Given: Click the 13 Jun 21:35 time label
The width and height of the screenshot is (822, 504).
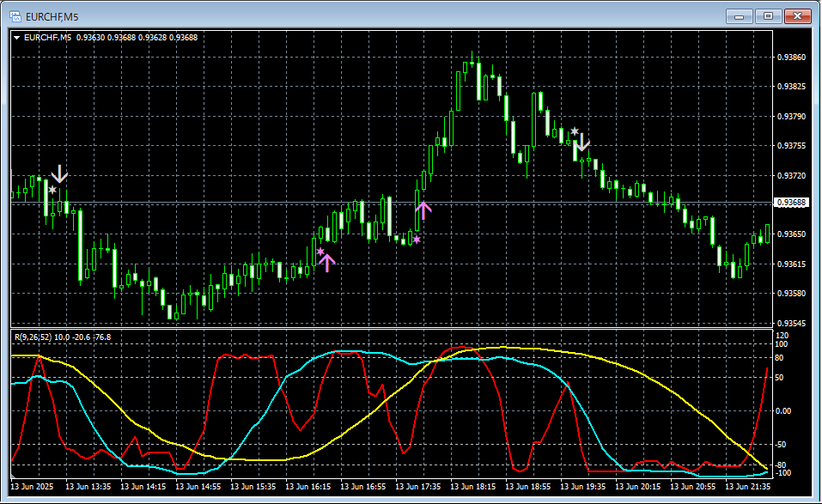Looking at the screenshot, I should click(748, 487).
